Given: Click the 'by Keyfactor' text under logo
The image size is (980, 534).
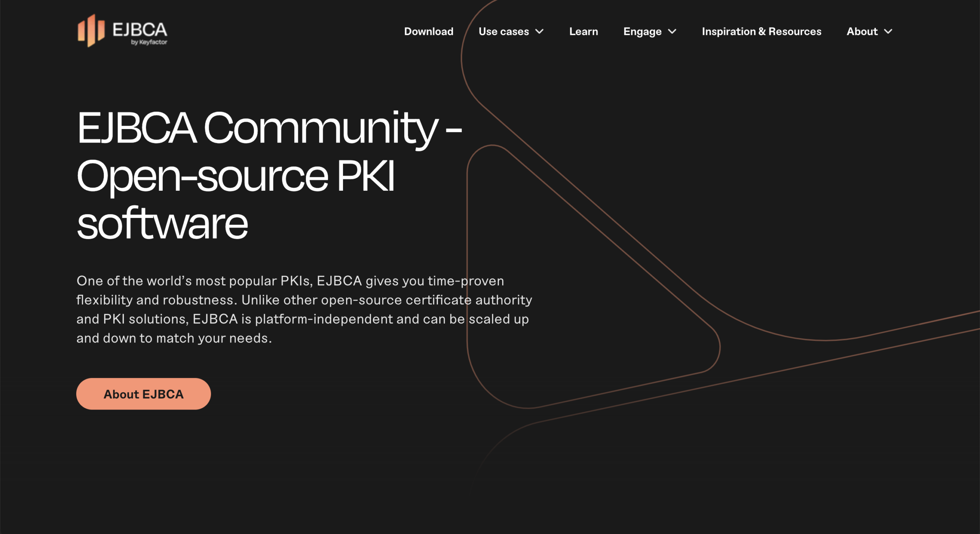Looking at the screenshot, I should 149,42.
